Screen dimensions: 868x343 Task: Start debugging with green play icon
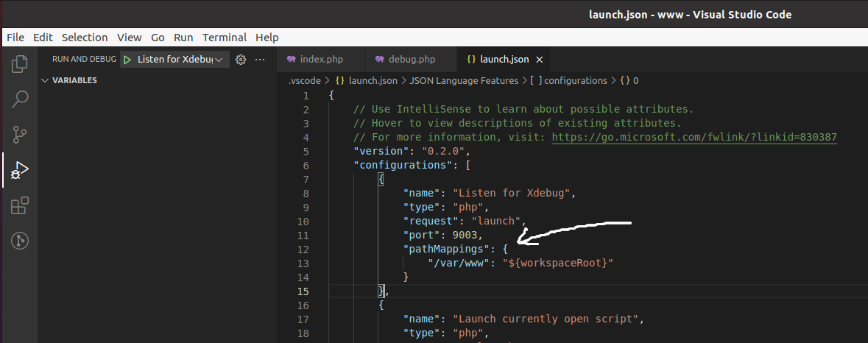click(127, 60)
